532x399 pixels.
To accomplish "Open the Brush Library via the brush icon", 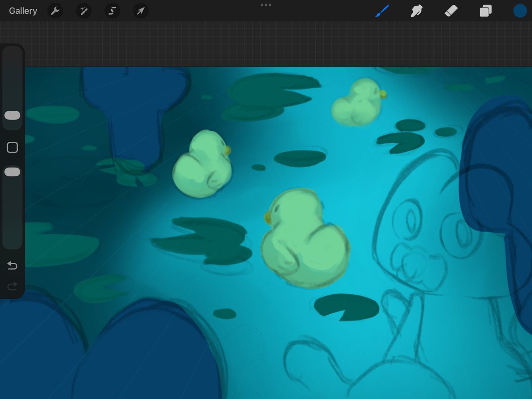I will click(x=383, y=11).
